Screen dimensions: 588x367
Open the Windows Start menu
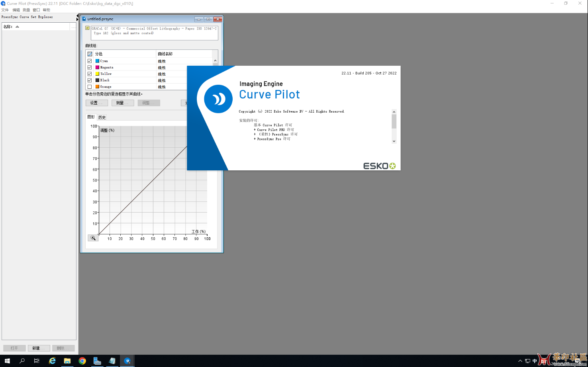[7, 361]
